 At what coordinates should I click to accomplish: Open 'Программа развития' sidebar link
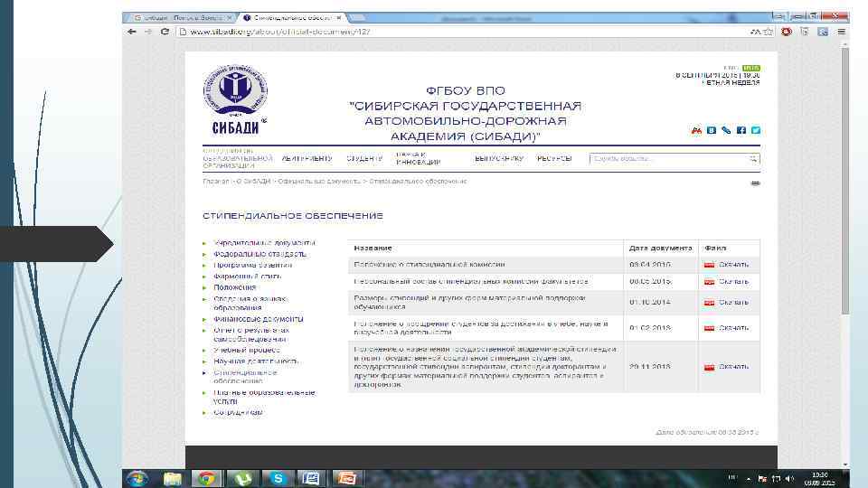point(252,265)
